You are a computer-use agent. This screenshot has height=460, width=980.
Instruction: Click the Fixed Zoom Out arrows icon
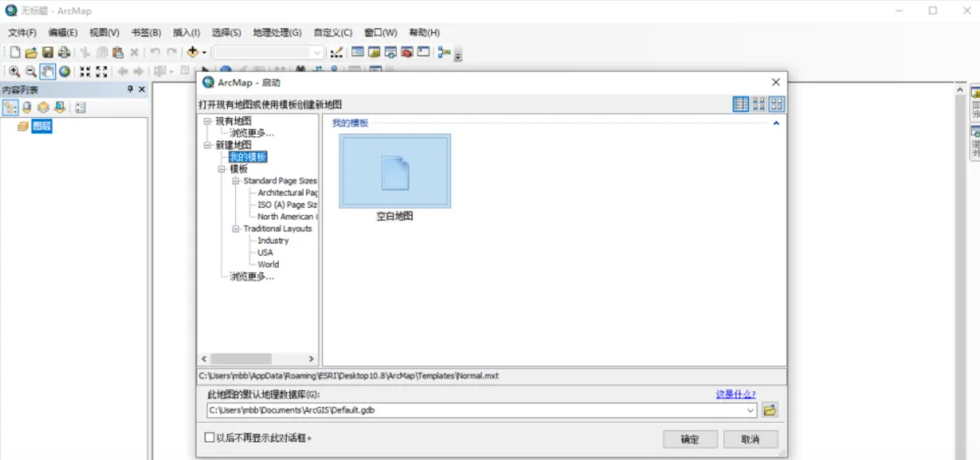[102, 72]
